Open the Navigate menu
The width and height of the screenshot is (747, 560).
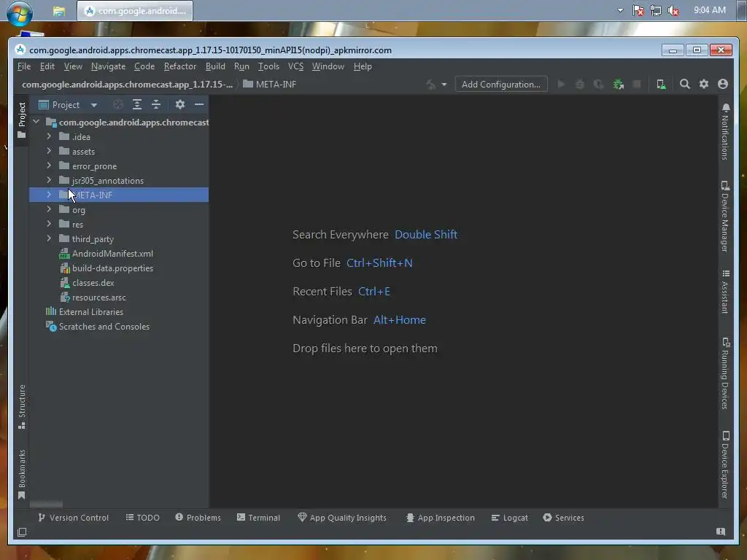(x=108, y=66)
